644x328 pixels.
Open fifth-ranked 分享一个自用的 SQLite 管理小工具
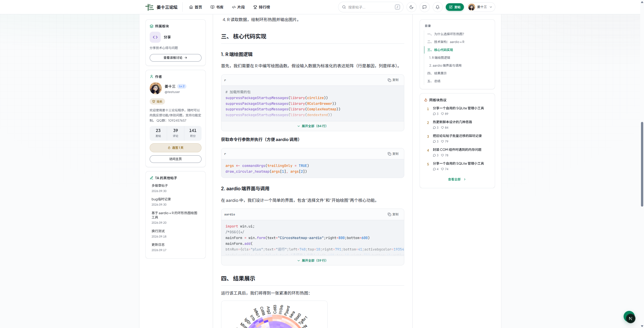tap(458, 163)
